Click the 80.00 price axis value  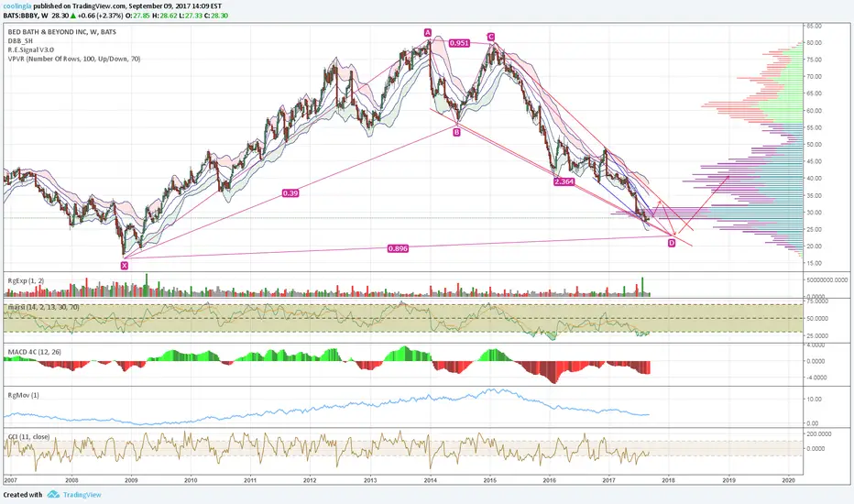pos(815,42)
